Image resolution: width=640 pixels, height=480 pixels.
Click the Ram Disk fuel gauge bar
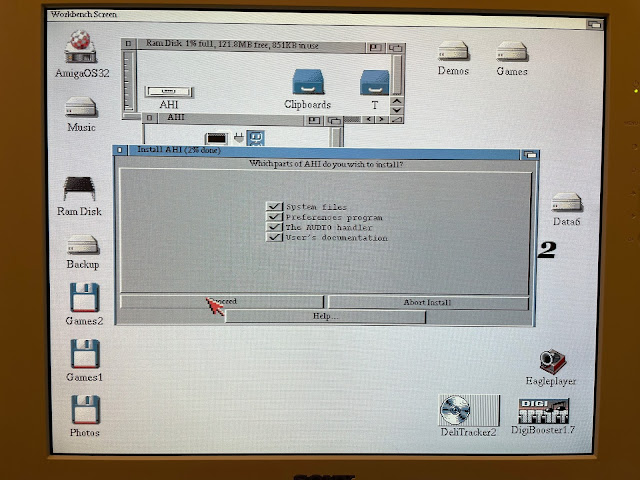coord(129,81)
